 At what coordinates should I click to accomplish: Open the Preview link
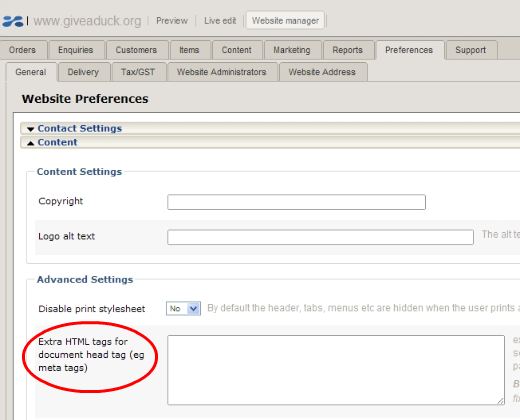[x=172, y=21]
